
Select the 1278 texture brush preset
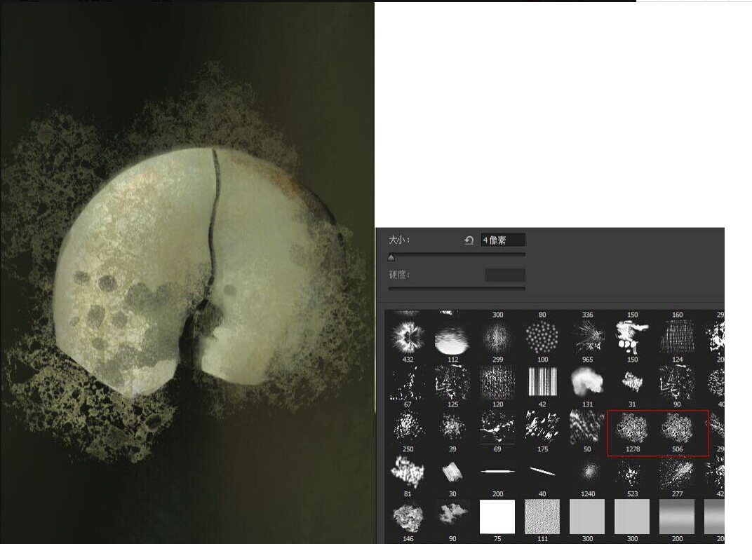pyautogui.click(x=633, y=428)
